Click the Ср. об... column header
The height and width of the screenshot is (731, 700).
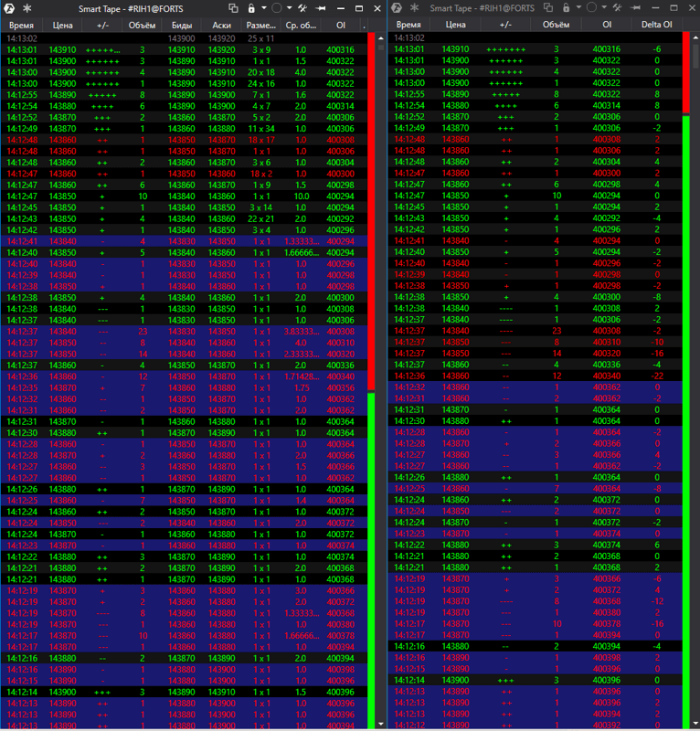(x=301, y=26)
